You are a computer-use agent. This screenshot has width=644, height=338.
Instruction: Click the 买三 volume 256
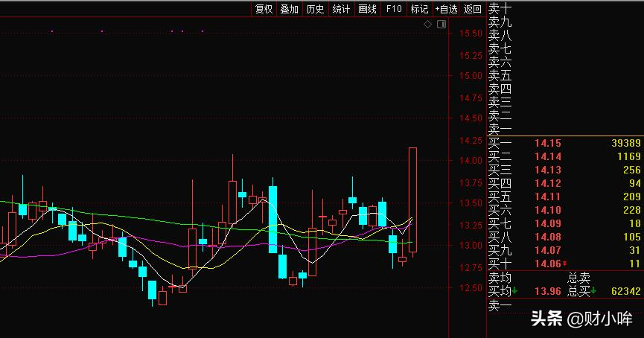[x=632, y=170]
